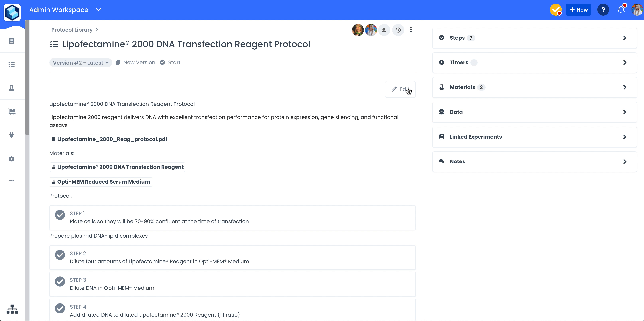Click the vertical scrollbar beside the sidebar
Screen dimensions: 644x321
coord(27,78)
